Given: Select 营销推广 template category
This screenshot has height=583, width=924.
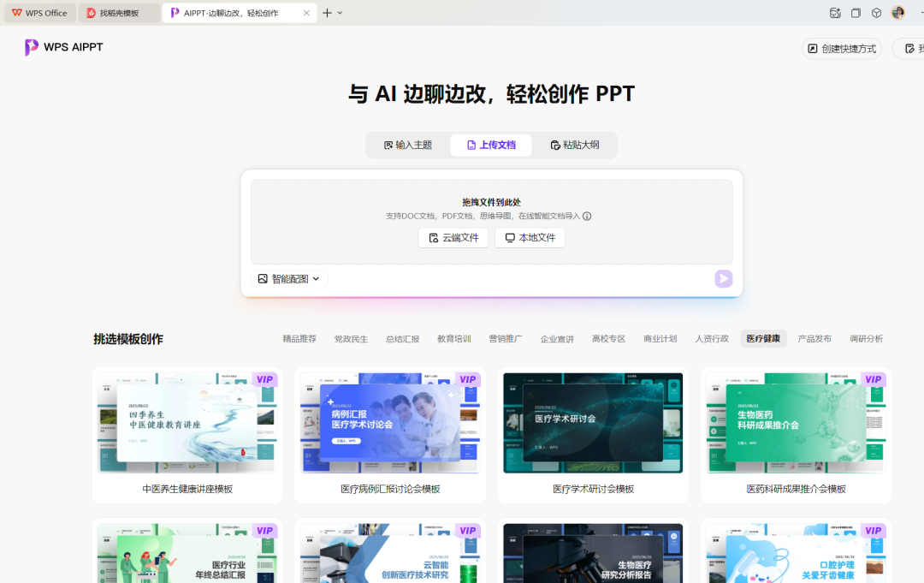Looking at the screenshot, I should (x=506, y=339).
